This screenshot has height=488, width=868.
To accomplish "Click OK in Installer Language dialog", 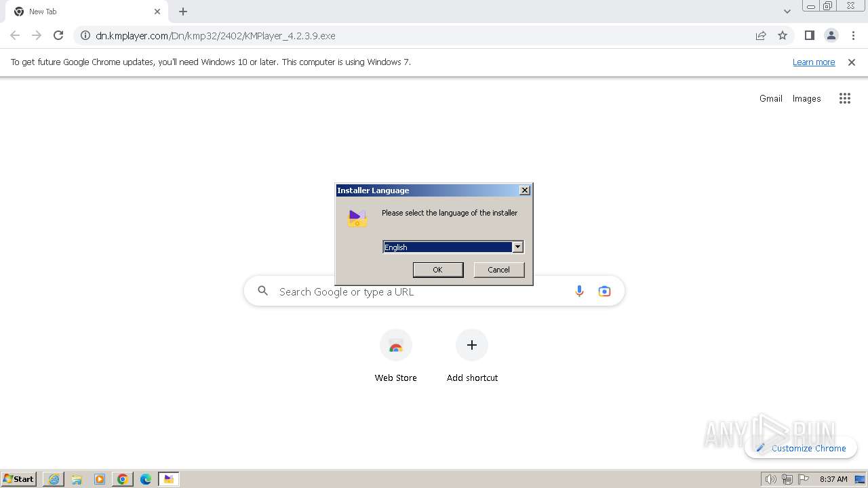I will point(438,270).
